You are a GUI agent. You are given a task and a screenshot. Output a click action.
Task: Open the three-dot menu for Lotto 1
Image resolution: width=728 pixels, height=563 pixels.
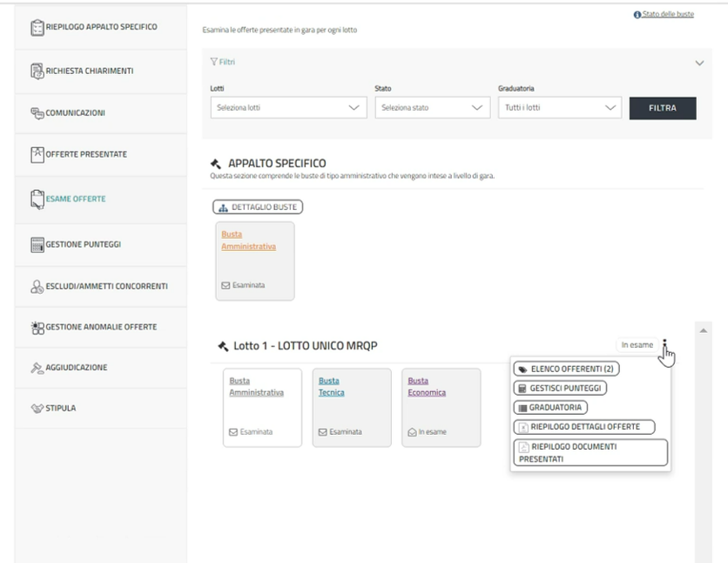click(664, 345)
